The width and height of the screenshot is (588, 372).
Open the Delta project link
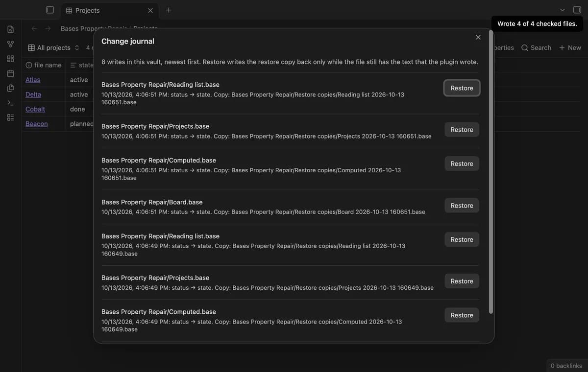(33, 94)
